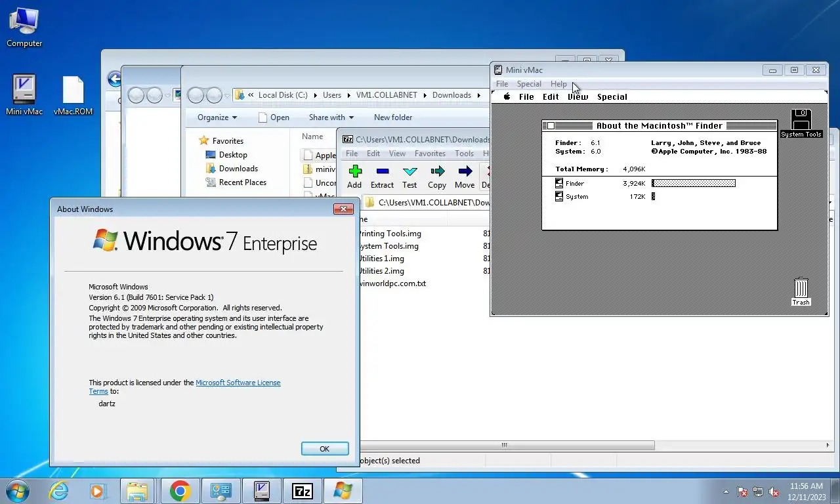Click OK in About Windows dialog
Screen dimensions: 840x504
click(325, 449)
